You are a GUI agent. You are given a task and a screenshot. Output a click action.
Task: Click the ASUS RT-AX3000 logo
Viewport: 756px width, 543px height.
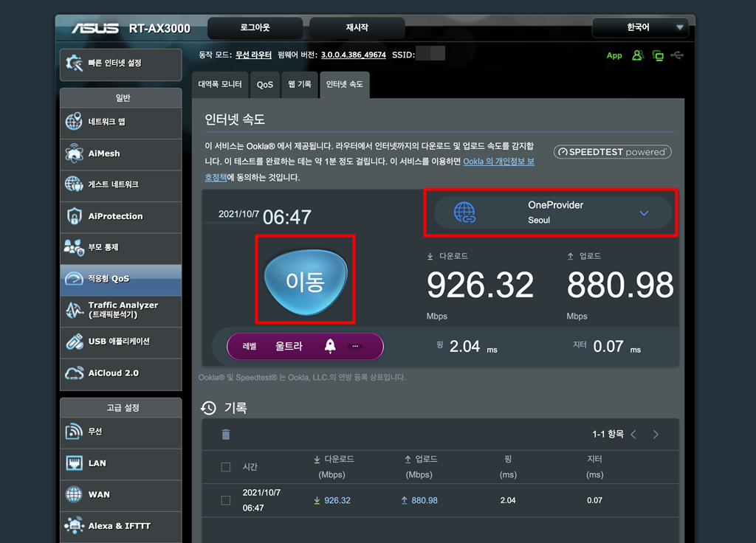tap(131, 29)
